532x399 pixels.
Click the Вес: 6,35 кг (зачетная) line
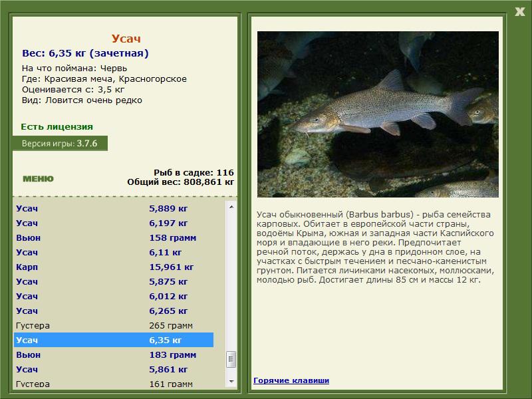click(85, 53)
